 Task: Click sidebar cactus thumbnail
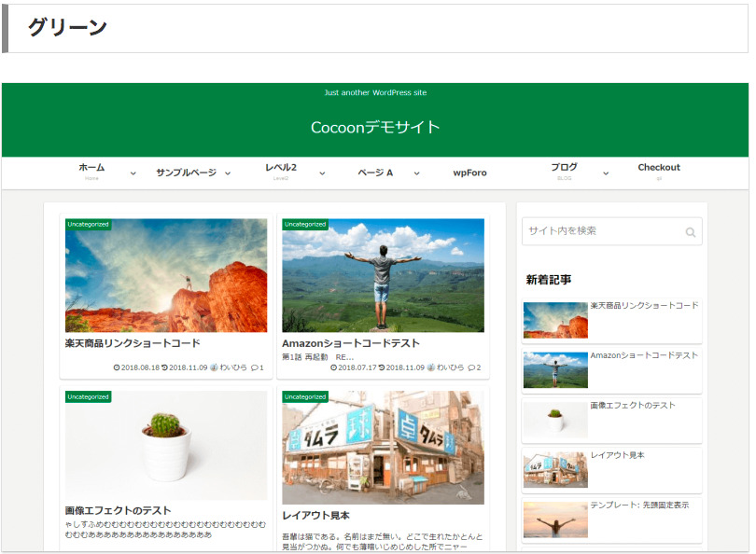coord(555,420)
